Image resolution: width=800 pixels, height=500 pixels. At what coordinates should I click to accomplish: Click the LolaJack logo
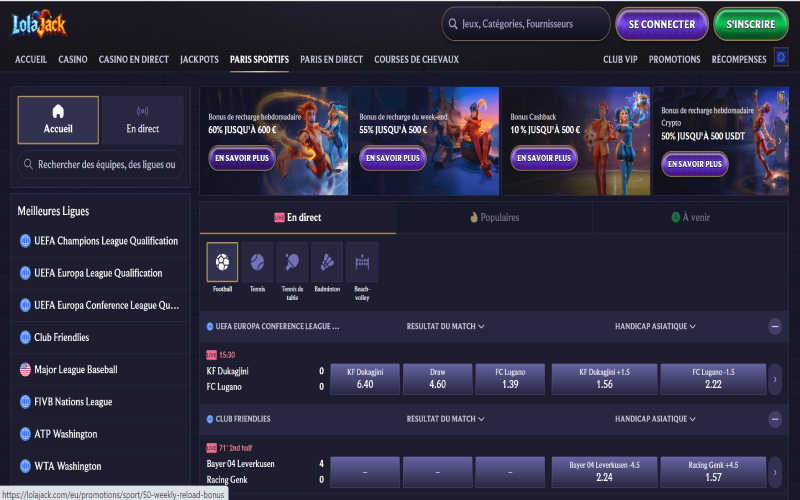[39, 24]
